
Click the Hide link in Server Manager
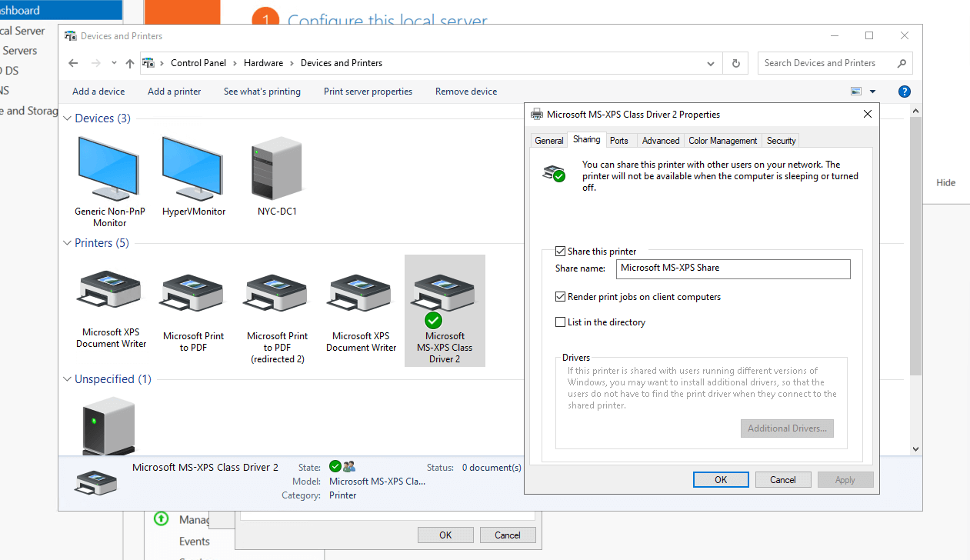click(x=945, y=182)
